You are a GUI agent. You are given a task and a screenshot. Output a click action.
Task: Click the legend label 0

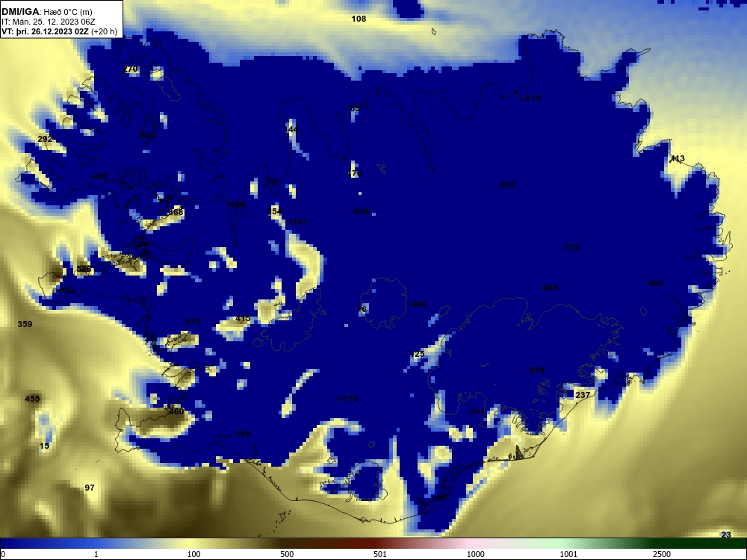[x=4, y=554]
